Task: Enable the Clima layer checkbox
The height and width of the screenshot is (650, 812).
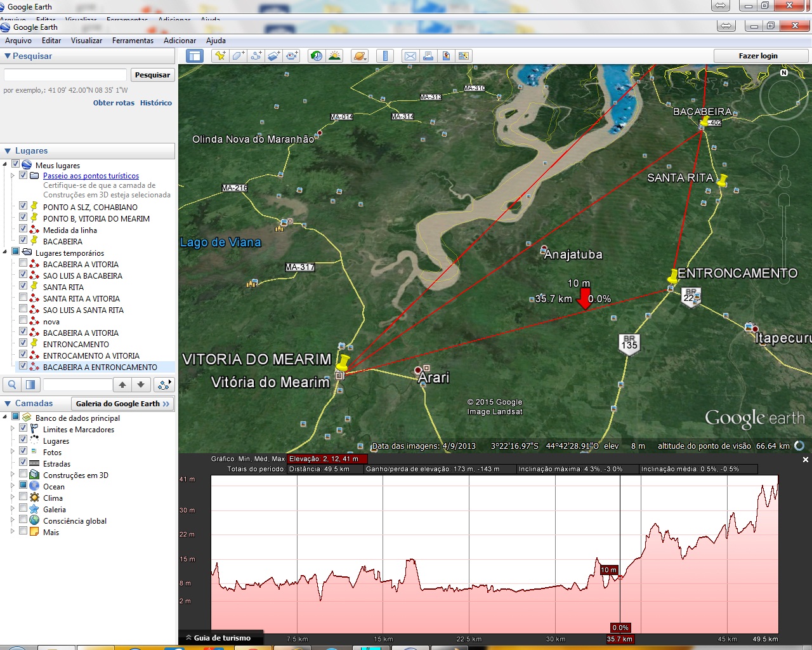Action: pyautogui.click(x=23, y=496)
